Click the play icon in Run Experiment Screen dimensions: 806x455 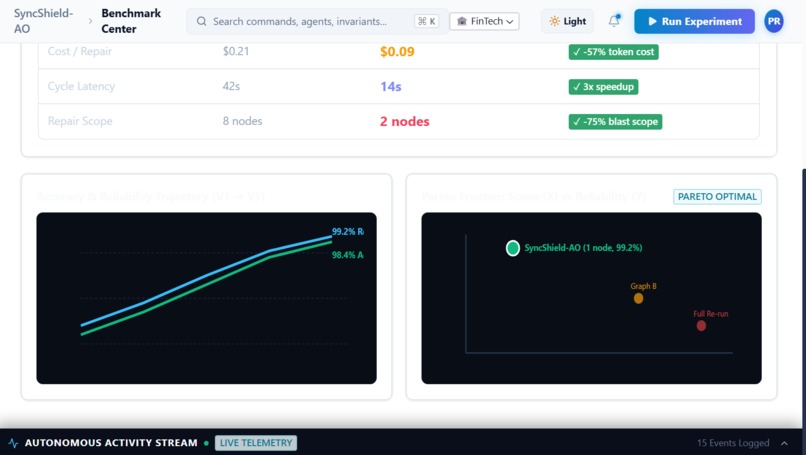652,21
